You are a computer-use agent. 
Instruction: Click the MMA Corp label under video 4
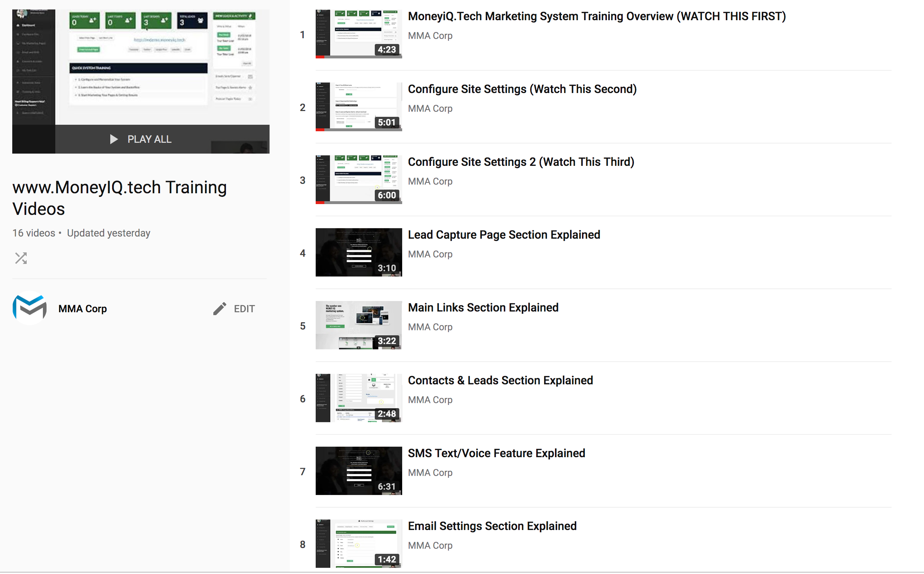pyautogui.click(x=430, y=254)
